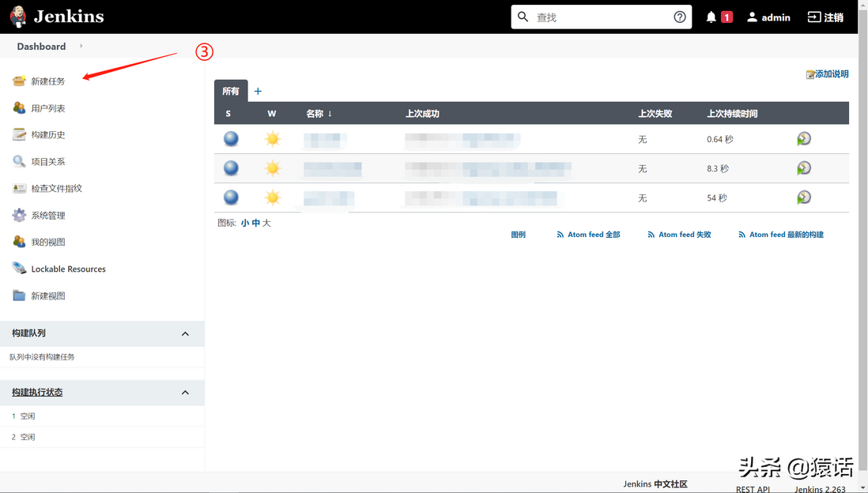The width and height of the screenshot is (868, 493).
Task: Select the 所有 view tab
Action: [231, 92]
